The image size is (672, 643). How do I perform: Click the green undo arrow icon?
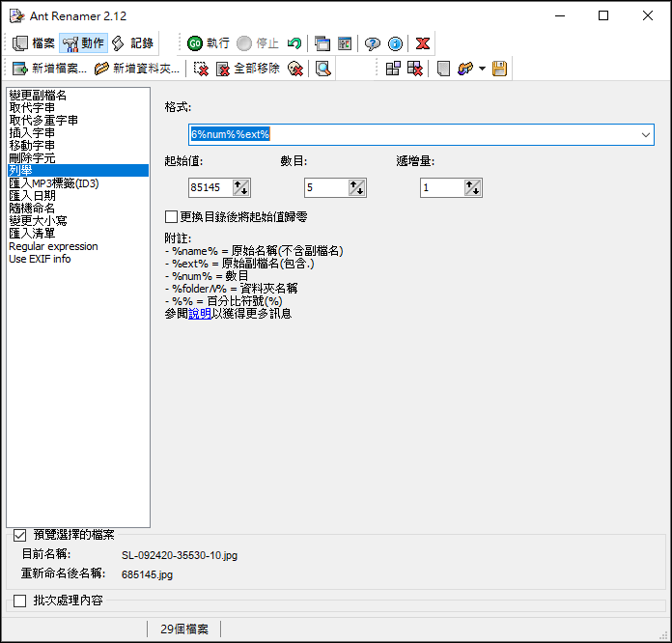pos(294,43)
